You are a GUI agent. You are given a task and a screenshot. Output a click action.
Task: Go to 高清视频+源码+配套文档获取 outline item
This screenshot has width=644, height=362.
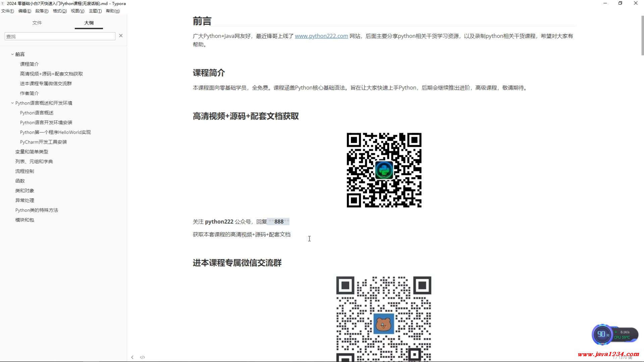(51, 74)
